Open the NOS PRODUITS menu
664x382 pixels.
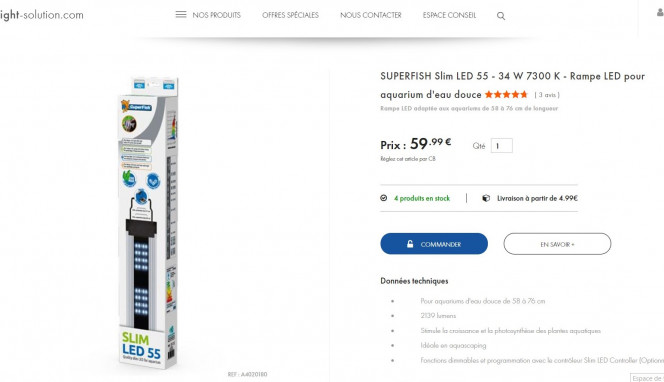(x=216, y=15)
